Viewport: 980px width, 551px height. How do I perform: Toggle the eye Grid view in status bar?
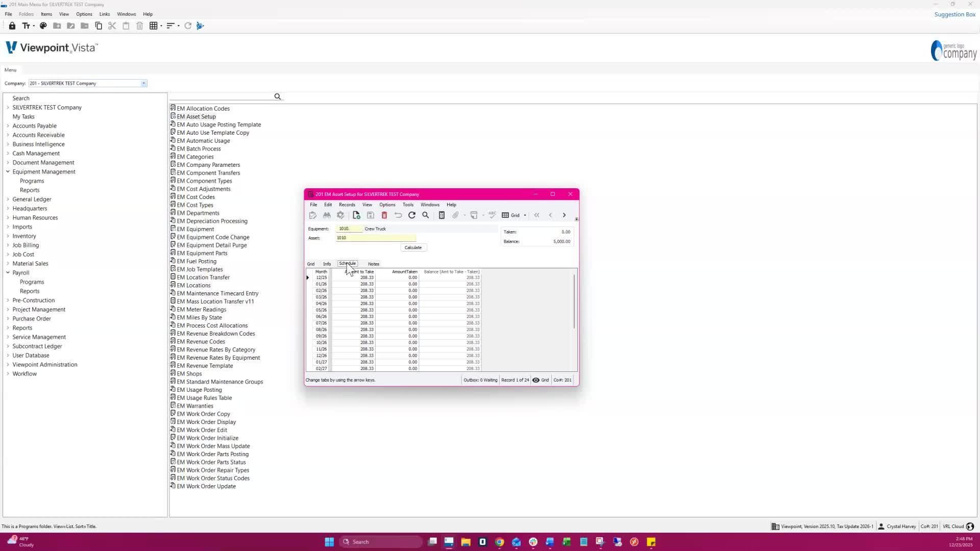(536, 380)
